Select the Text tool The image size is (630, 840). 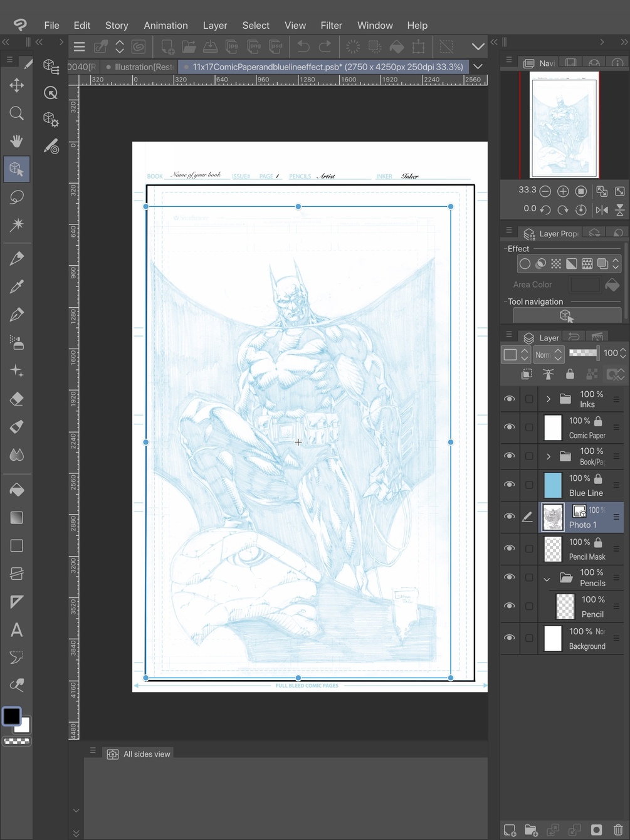click(x=17, y=630)
